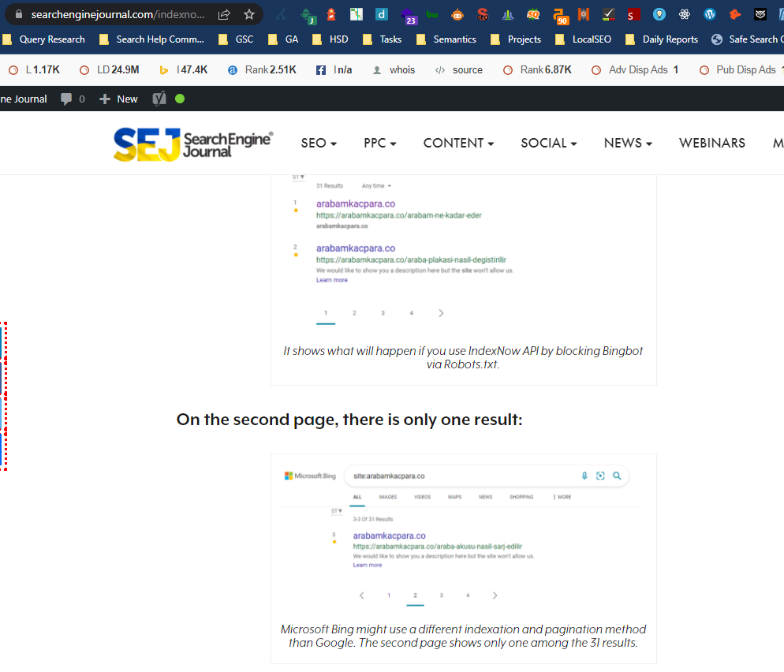Open the WordPress extension icon in toolbar
The image size is (784, 672).
(x=710, y=14)
